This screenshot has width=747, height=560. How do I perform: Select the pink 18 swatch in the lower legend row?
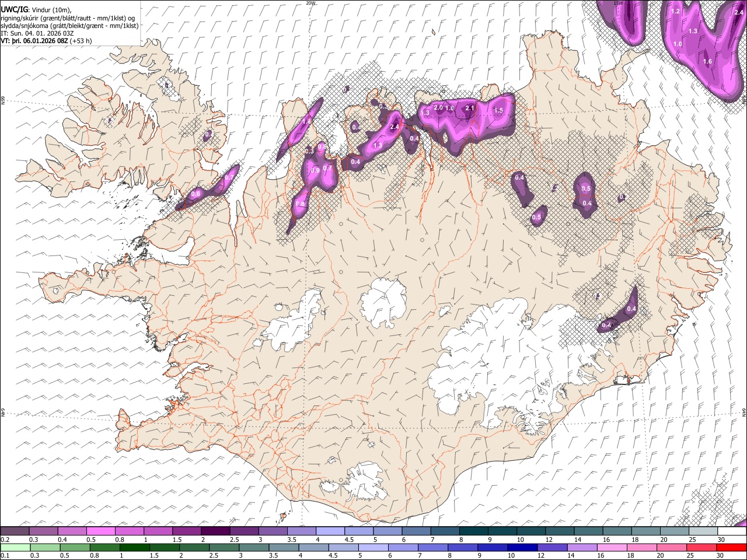[x=641, y=547]
